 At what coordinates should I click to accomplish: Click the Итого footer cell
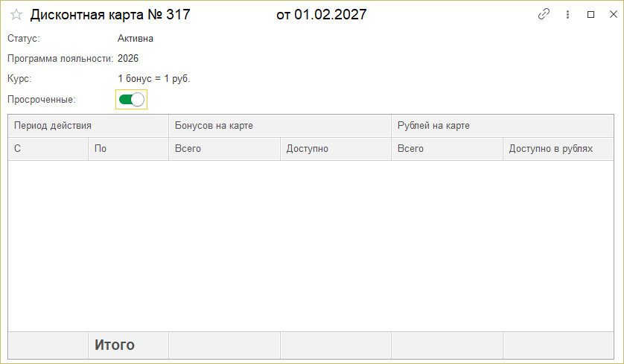[x=128, y=345]
